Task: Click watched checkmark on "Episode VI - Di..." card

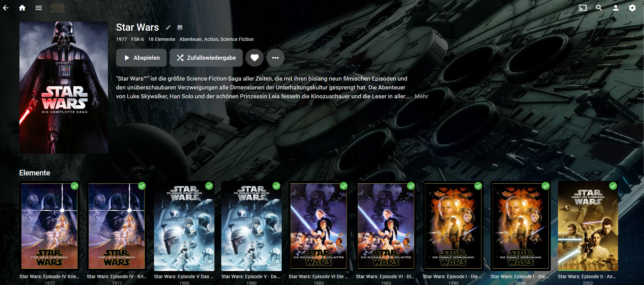Action: click(x=411, y=186)
